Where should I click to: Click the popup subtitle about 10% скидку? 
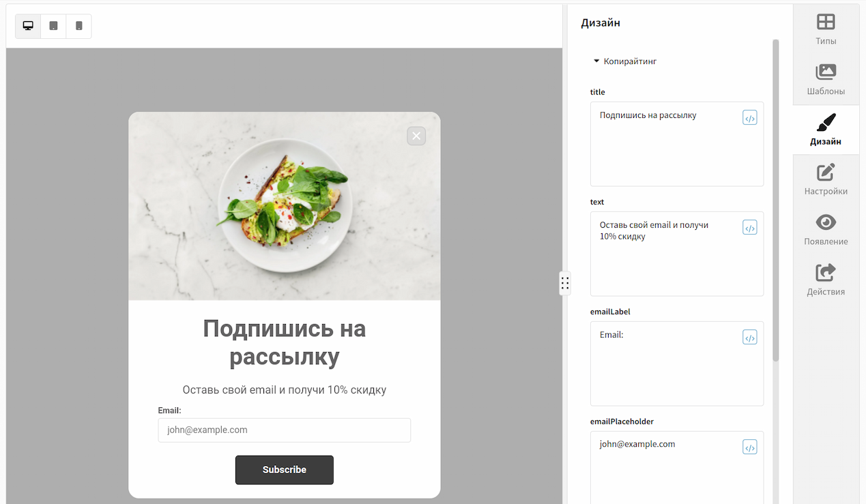(285, 390)
